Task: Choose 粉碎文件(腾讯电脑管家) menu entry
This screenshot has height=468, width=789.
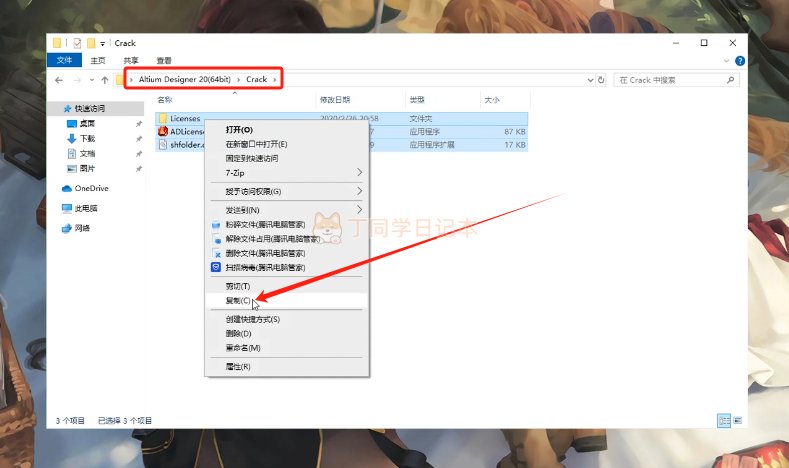Action: pyautogui.click(x=287, y=224)
